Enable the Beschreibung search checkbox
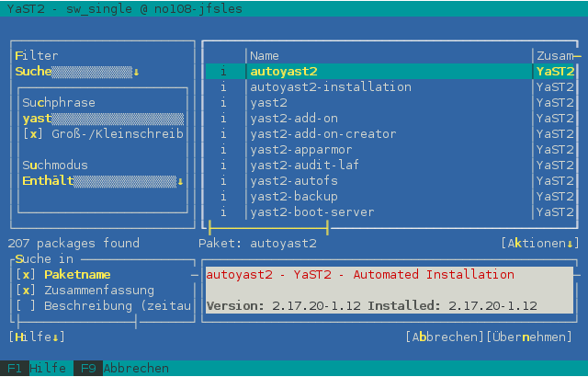The width and height of the screenshot is (588, 377). pos(26,306)
